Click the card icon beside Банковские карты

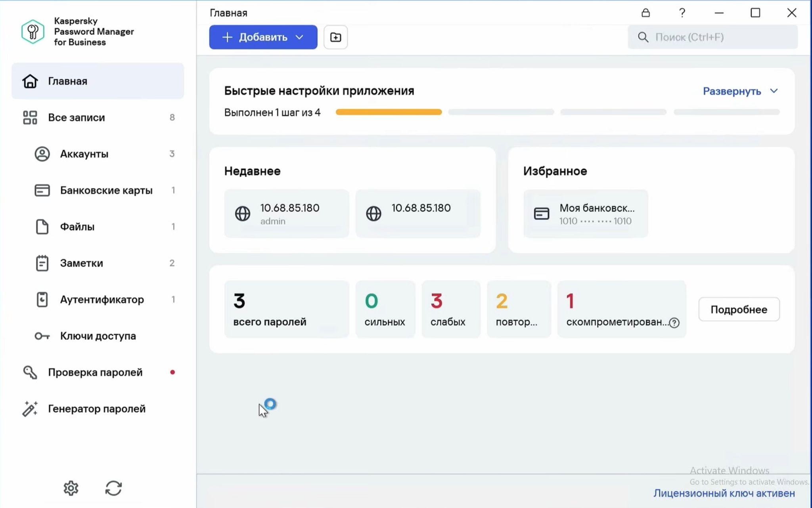(42, 190)
